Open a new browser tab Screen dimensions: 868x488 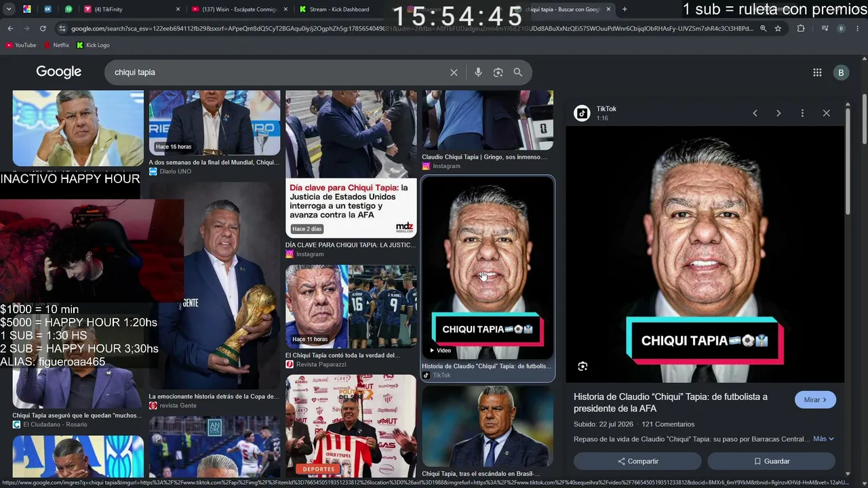[625, 9]
